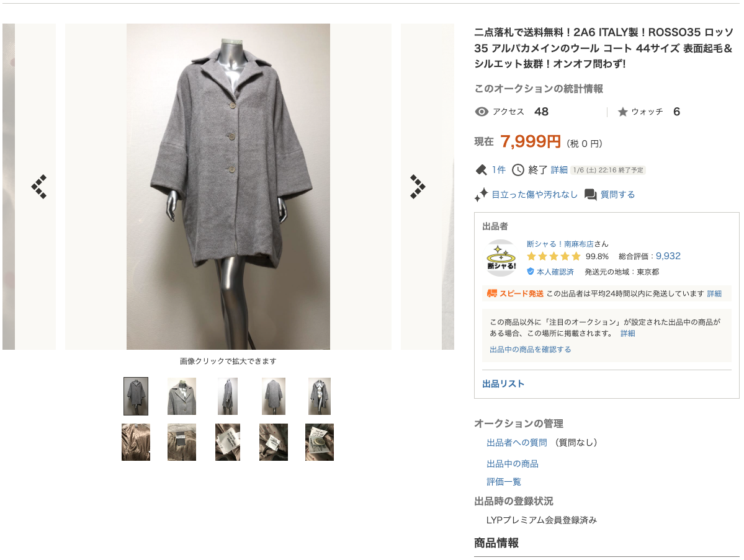
Task: Open the 出品者への質問 link
Action: coord(517,442)
